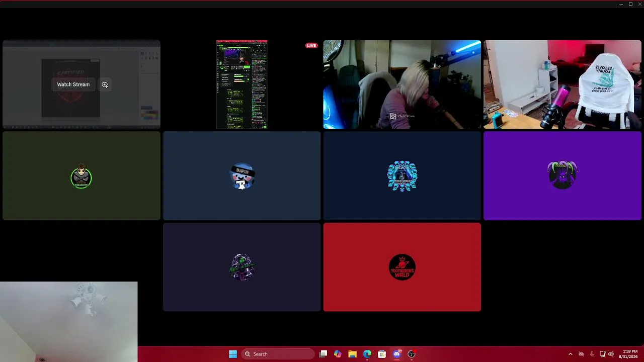
Task: Select the cyan skull-ring avatar participant
Action: click(402, 176)
